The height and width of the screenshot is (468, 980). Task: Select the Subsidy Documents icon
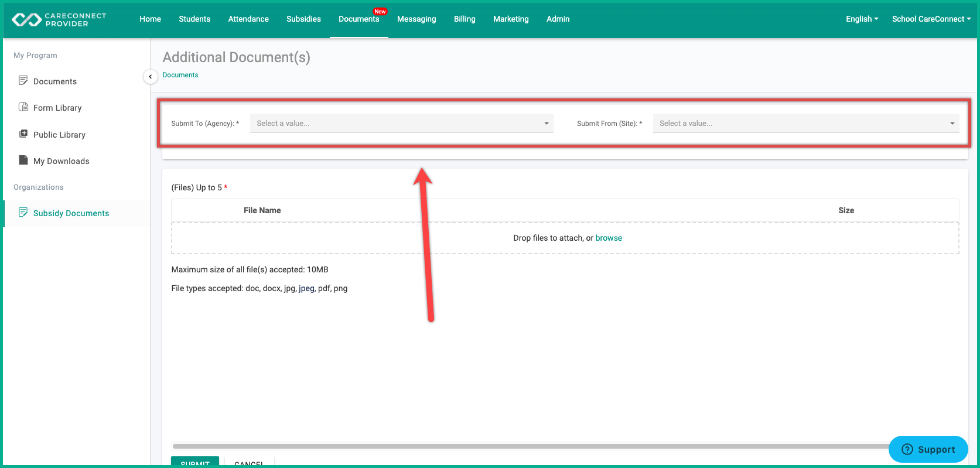(23, 212)
